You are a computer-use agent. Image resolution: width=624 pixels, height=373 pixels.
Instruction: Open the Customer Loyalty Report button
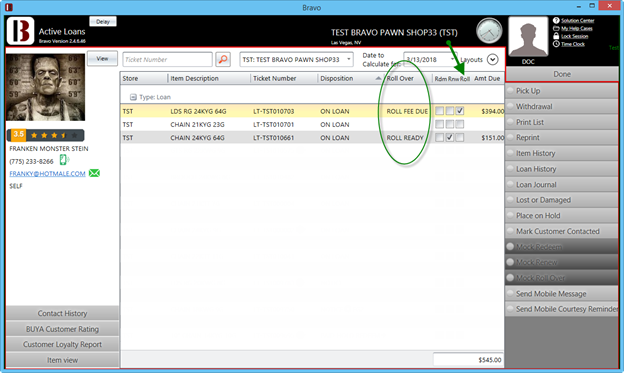(x=62, y=344)
